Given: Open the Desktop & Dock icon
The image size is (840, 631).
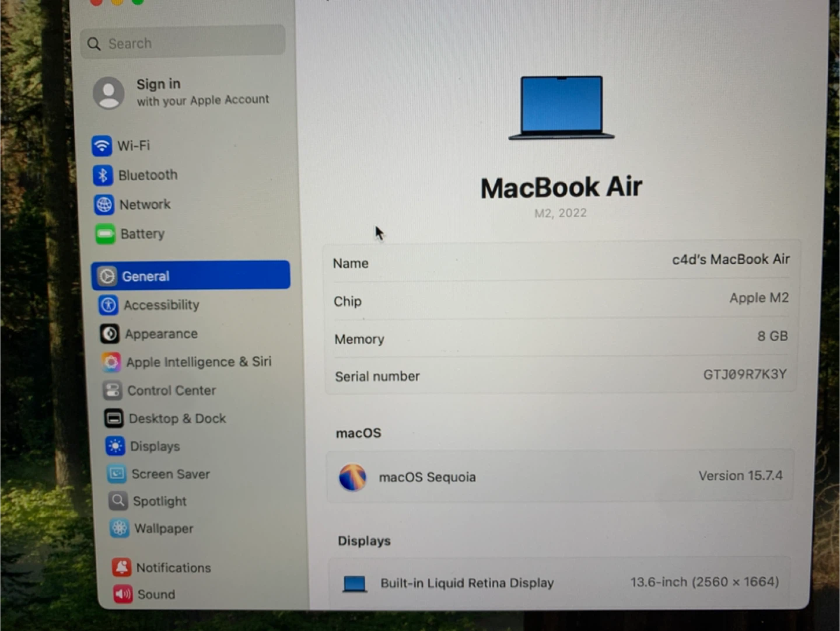Looking at the screenshot, I should coord(114,419).
